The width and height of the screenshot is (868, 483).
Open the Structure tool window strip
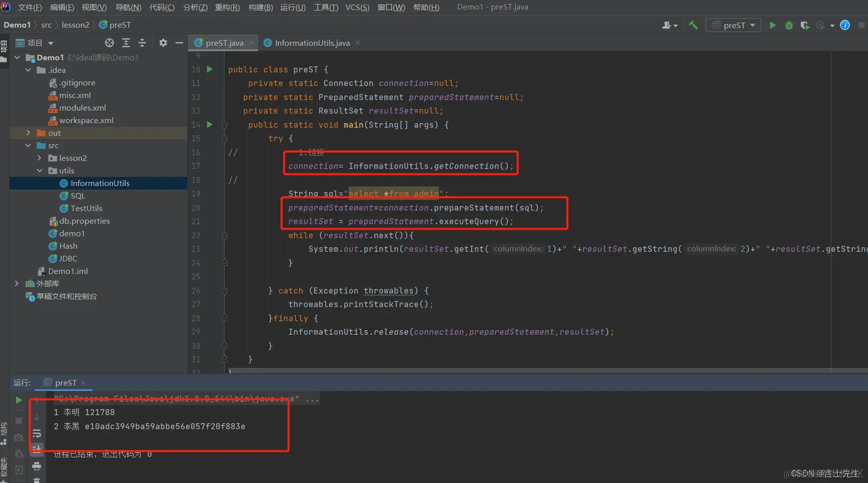[x=4, y=434]
